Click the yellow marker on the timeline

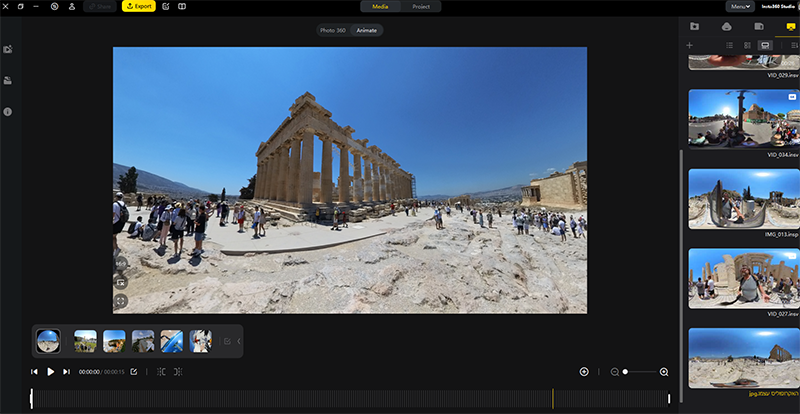point(553,399)
